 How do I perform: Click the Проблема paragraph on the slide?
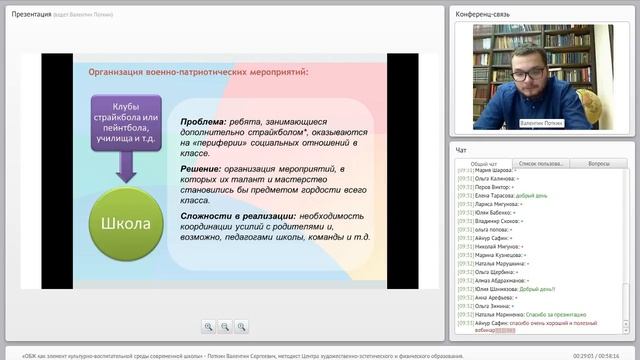[x=274, y=138]
